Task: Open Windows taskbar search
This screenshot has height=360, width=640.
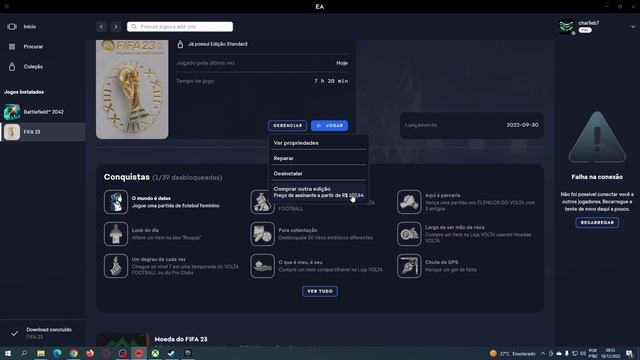Action: 24,353
